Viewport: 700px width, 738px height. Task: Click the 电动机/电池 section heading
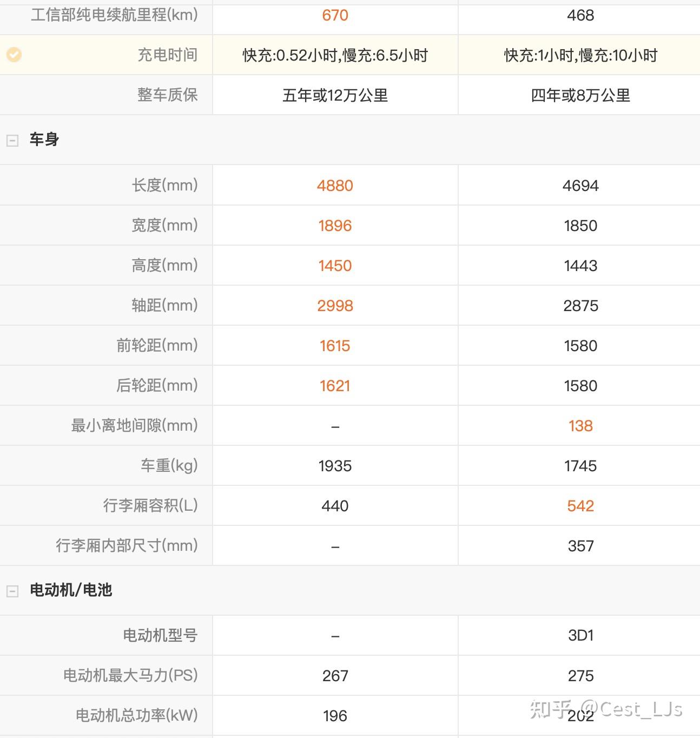pyautogui.click(x=71, y=590)
